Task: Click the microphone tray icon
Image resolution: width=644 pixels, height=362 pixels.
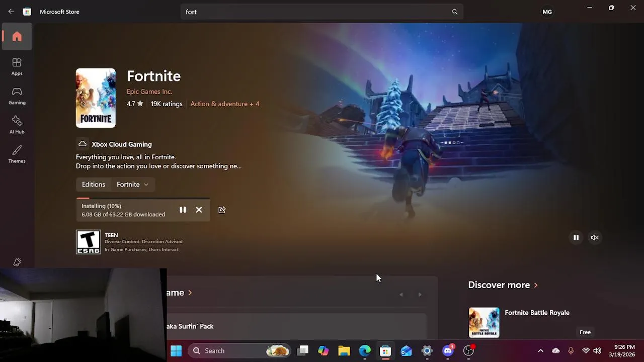Action: (571, 350)
